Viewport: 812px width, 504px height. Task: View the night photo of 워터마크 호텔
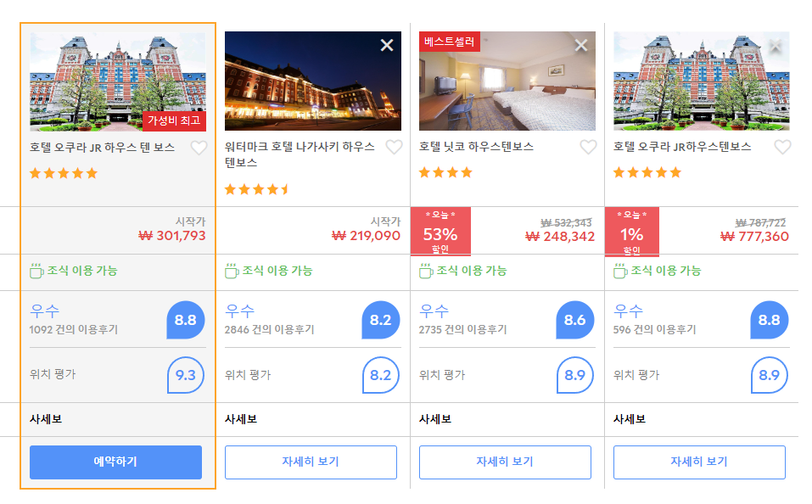point(313,81)
